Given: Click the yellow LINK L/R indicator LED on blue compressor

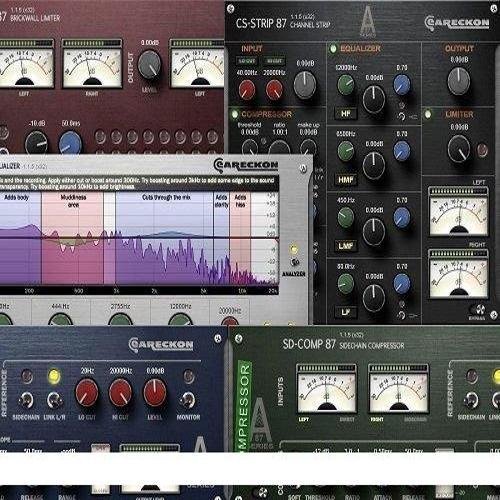Looking at the screenshot, I should (x=54, y=376).
